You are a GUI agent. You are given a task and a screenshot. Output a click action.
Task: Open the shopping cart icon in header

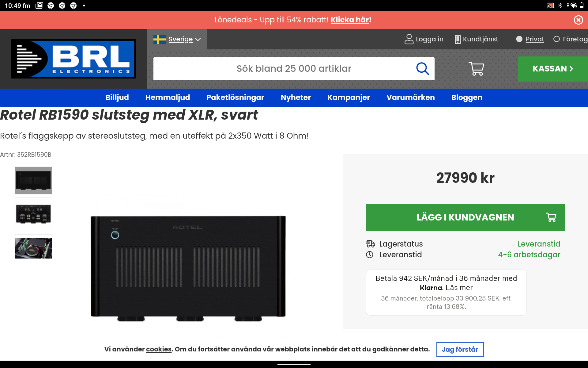(476, 69)
